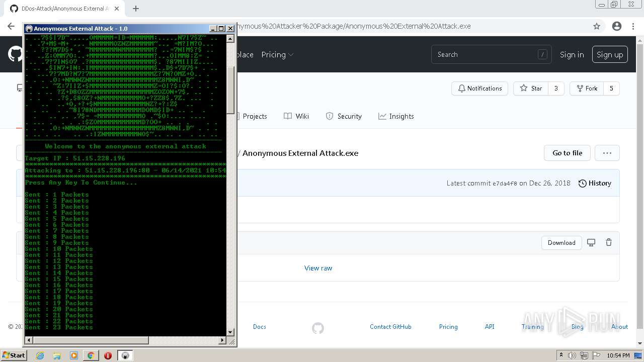Screen dimensions: 644x362
Task: Open the console window system menu icon
Action: pos(29,29)
